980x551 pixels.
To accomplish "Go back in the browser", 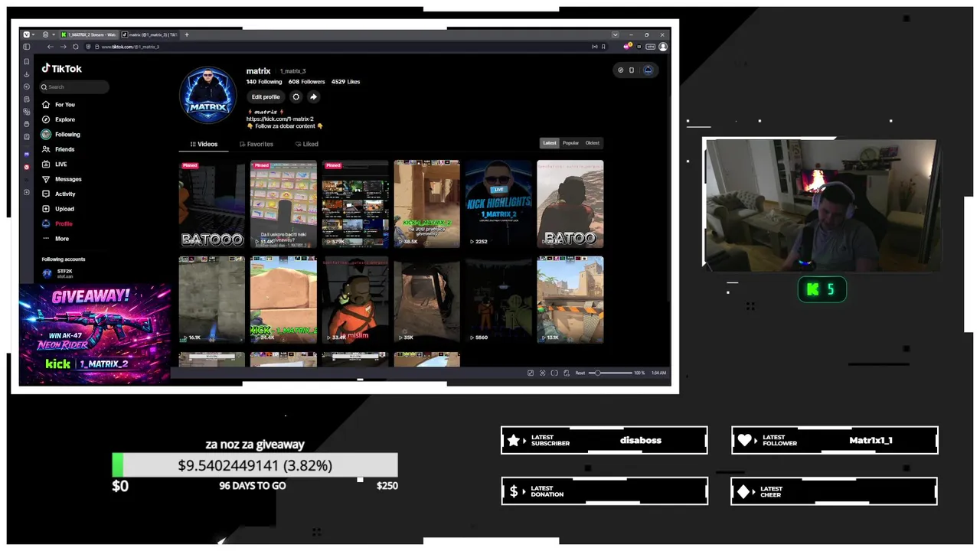I will coord(51,47).
